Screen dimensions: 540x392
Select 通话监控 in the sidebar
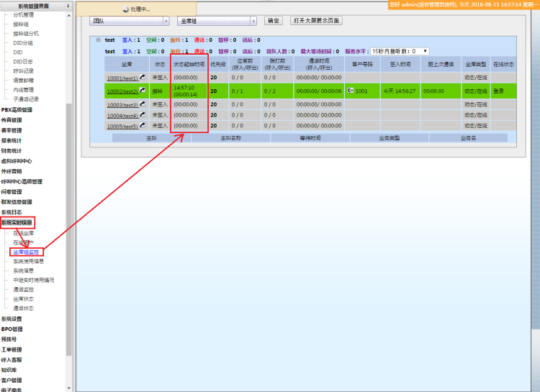(23, 289)
